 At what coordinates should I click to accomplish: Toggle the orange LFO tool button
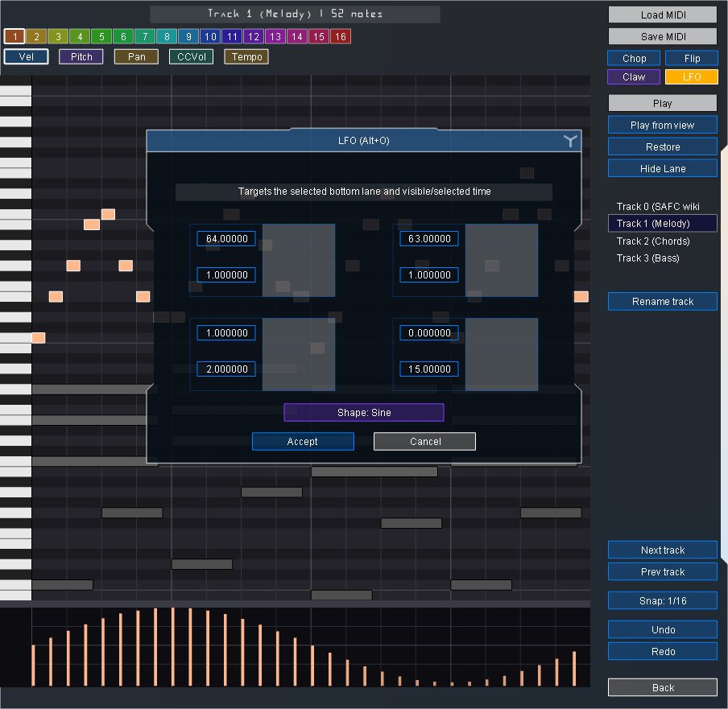[692, 77]
